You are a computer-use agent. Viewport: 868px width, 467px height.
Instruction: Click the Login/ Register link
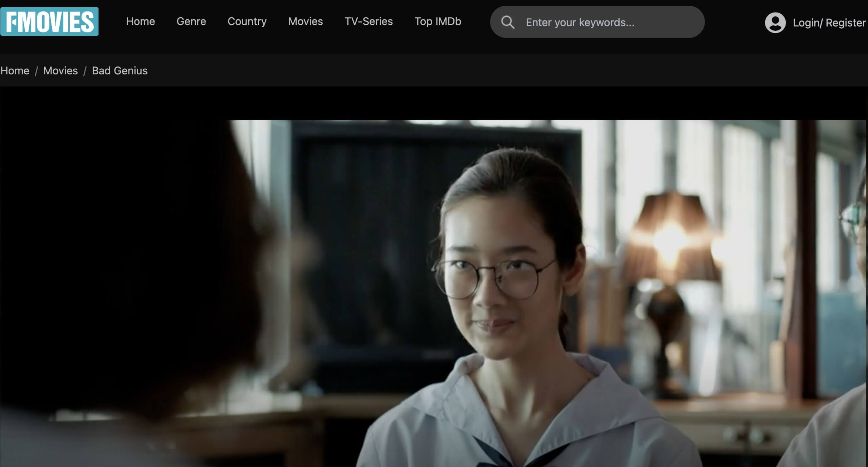tap(829, 23)
